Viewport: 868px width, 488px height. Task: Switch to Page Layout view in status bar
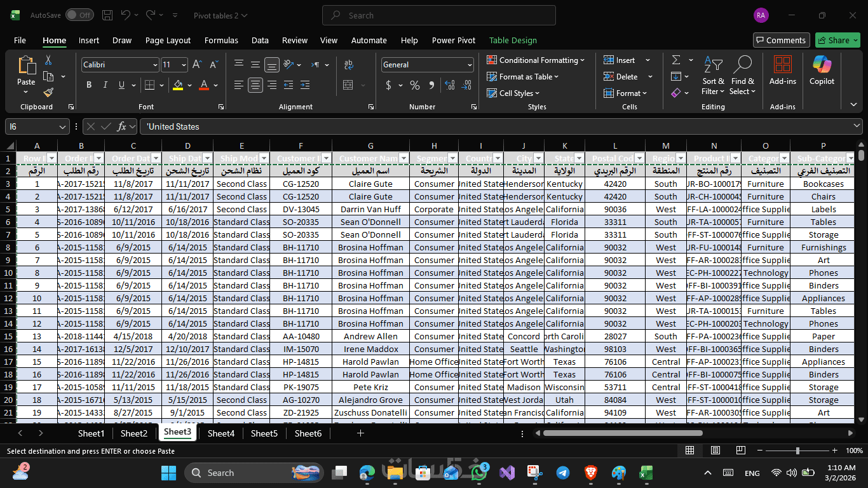715,451
